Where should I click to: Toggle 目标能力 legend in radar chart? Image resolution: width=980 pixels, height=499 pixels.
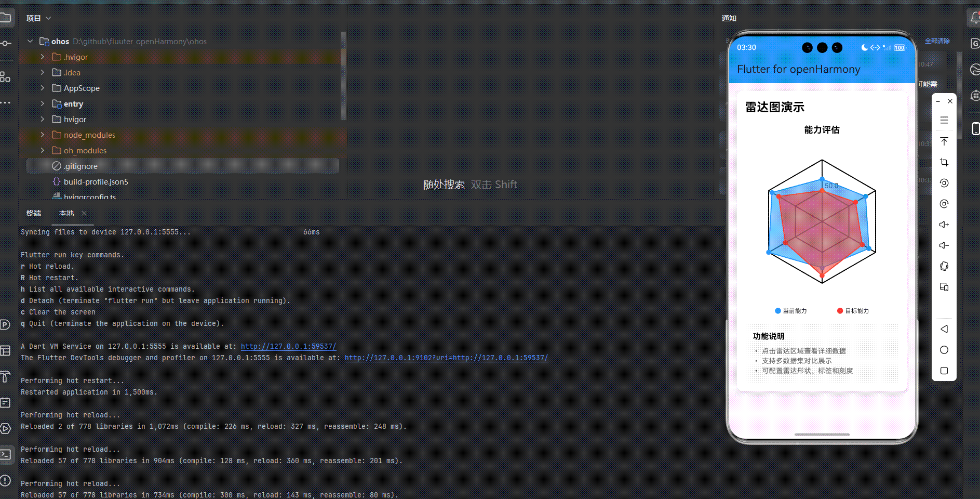pos(853,311)
